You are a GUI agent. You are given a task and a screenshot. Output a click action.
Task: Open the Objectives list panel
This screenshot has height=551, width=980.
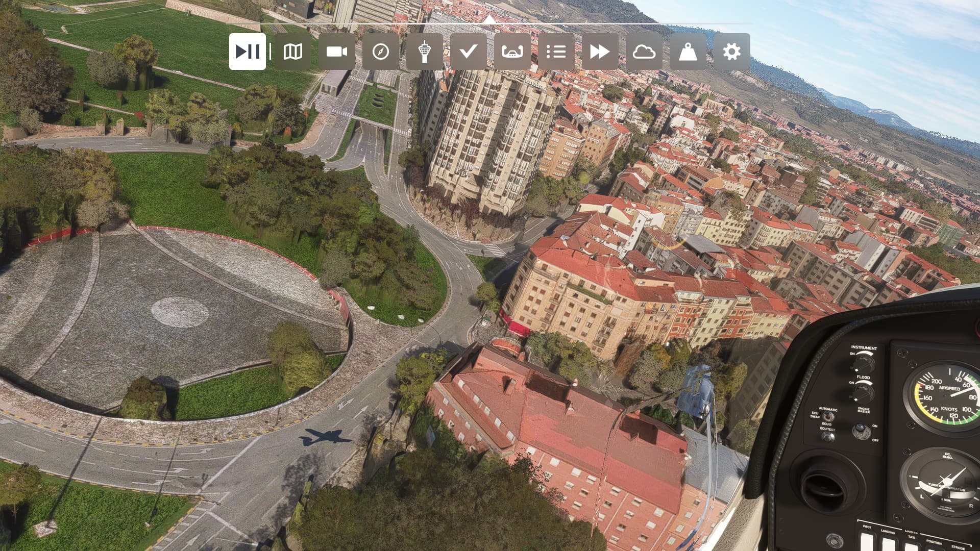(x=556, y=52)
